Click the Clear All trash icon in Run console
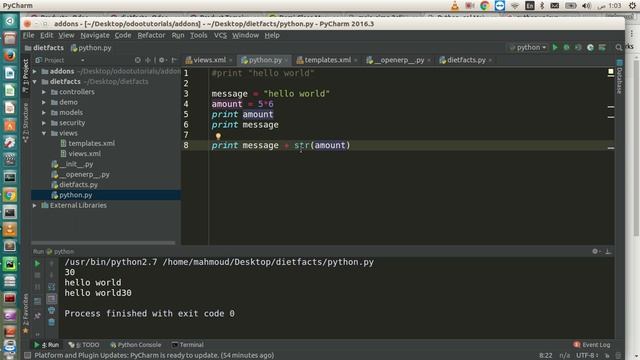The image size is (640, 360). point(51,322)
